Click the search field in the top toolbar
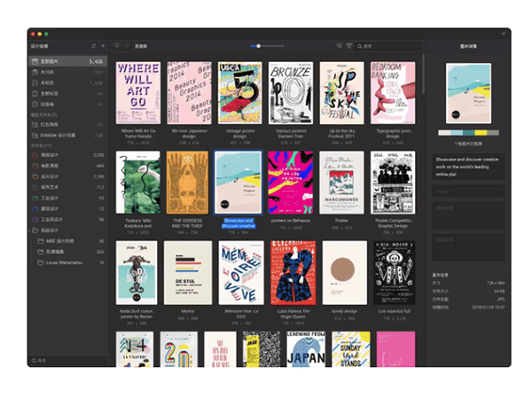 [389, 46]
